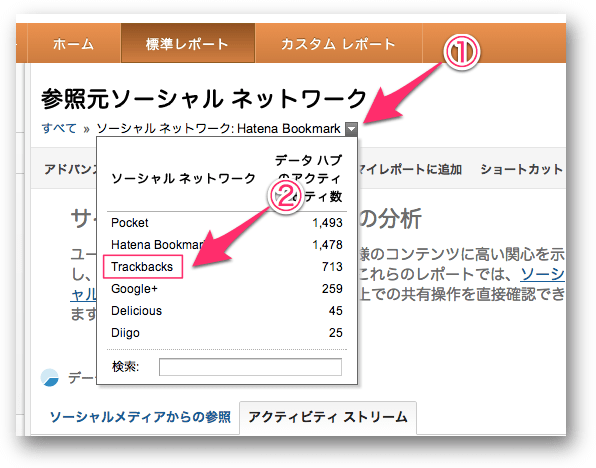Click the 259 value for Google+
This screenshot has width=596, height=468.
[x=332, y=289]
